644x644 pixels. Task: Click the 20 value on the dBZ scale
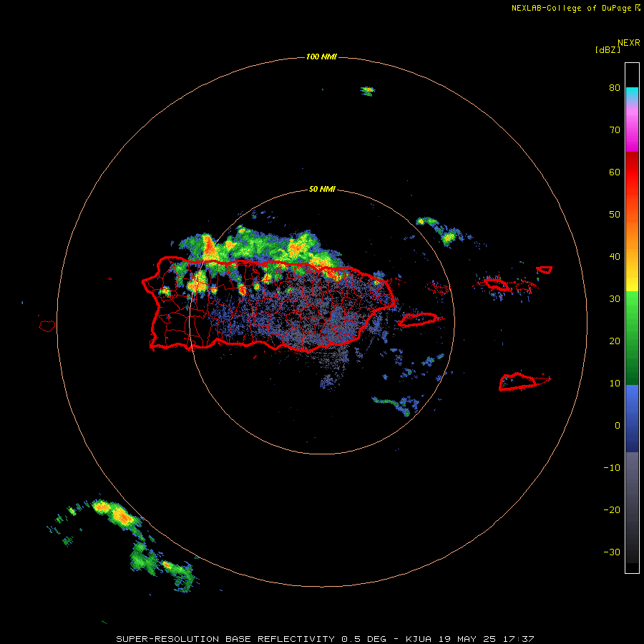(615, 341)
